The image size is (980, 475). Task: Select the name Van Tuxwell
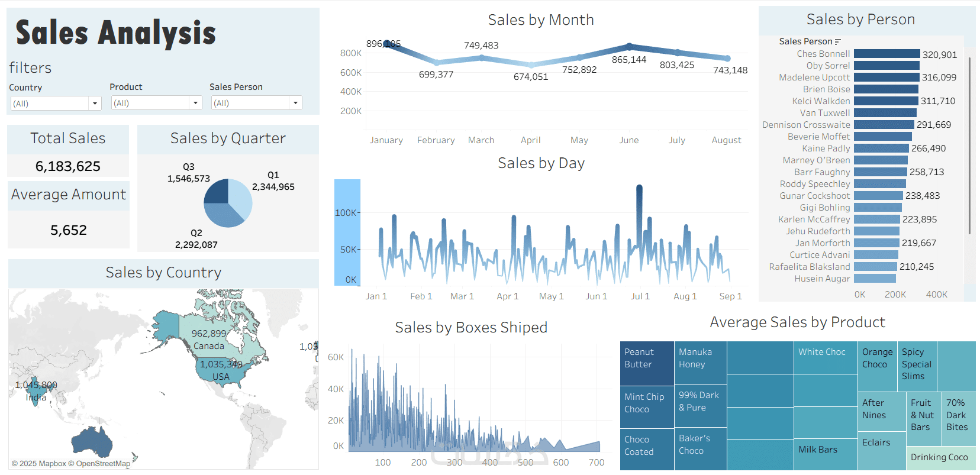coord(825,113)
